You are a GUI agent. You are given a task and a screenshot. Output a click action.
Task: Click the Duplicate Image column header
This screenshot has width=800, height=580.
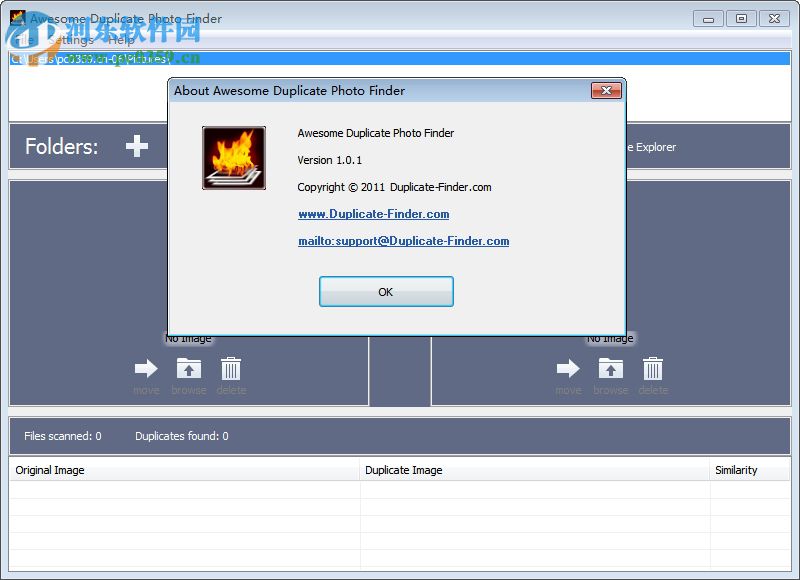(404, 470)
